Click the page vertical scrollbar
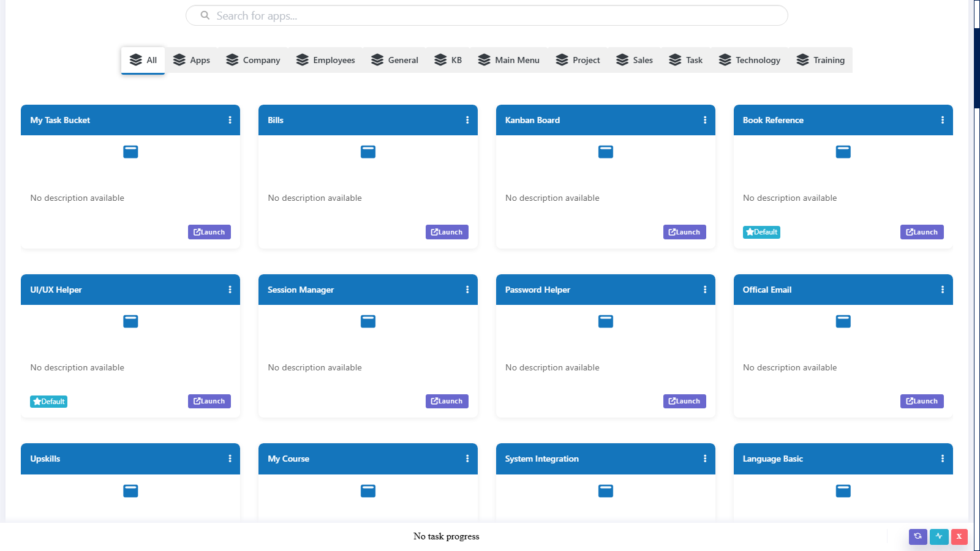This screenshot has height=551, width=980. [977, 67]
